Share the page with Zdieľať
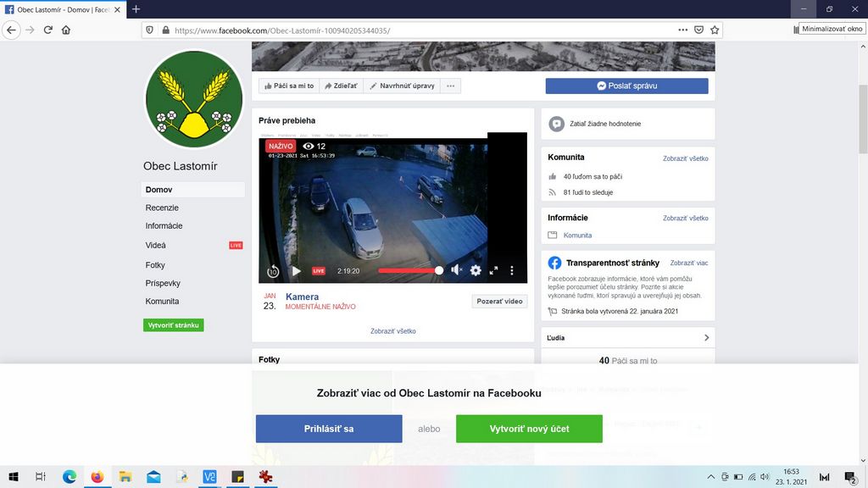This screenshot has width=868, height=488. pos(341,86)
